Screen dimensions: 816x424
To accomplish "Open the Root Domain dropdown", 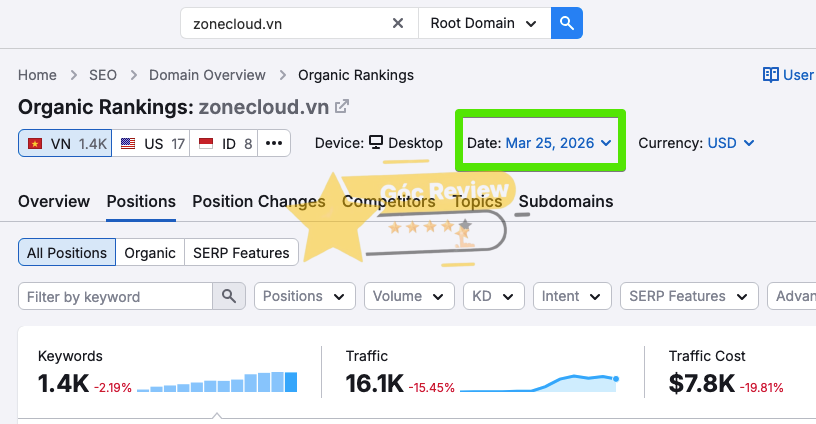I will tap(484, 23).
